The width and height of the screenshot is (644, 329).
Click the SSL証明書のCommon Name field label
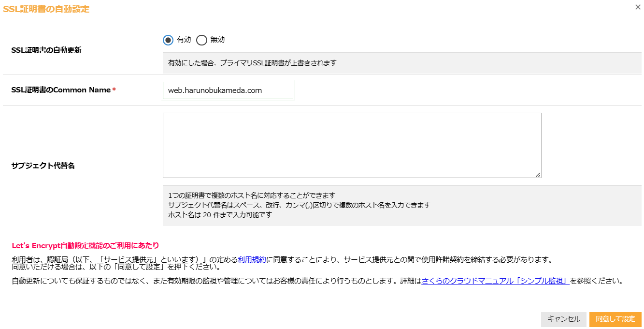(61, 90)
